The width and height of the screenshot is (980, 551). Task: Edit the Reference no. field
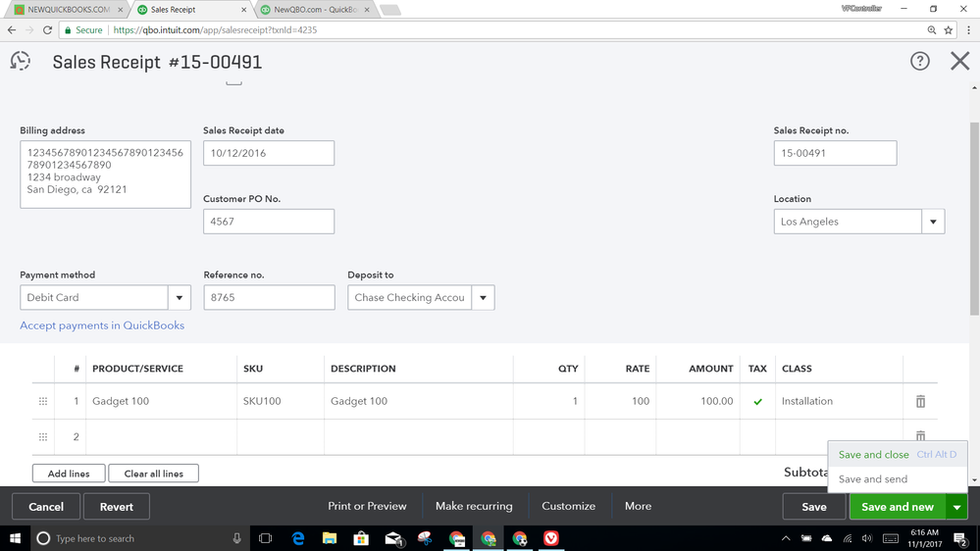(x=269, y=297)
